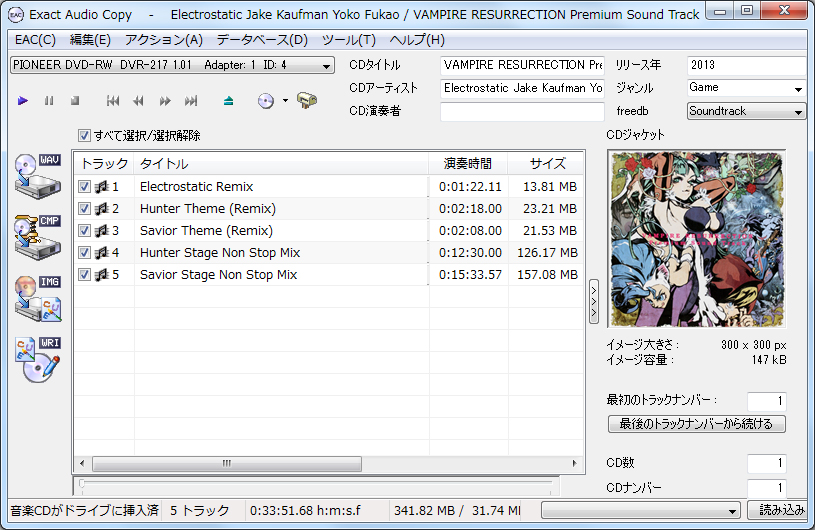
Task: Open the ヘルプ(H) menu
Action: point(417,40)
